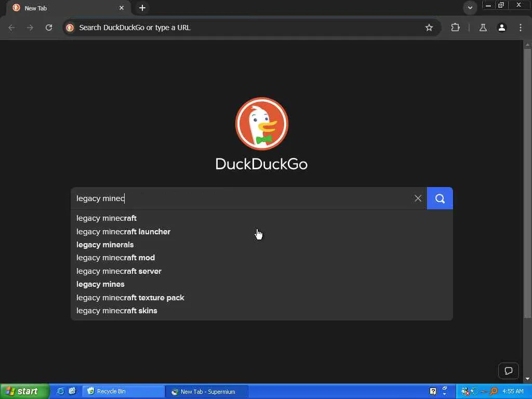The width and height of the screenshot is (532, 399).
Task: Select the New Tab browser tab
Action: pyautogui.click(x=68, y=8)
